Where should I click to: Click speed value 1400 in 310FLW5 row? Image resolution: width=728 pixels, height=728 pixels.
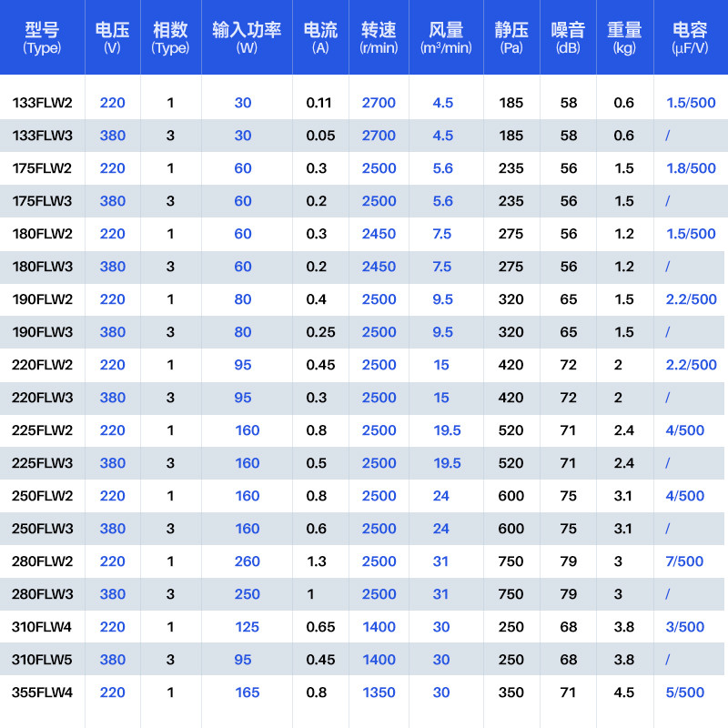click(379, 659)
